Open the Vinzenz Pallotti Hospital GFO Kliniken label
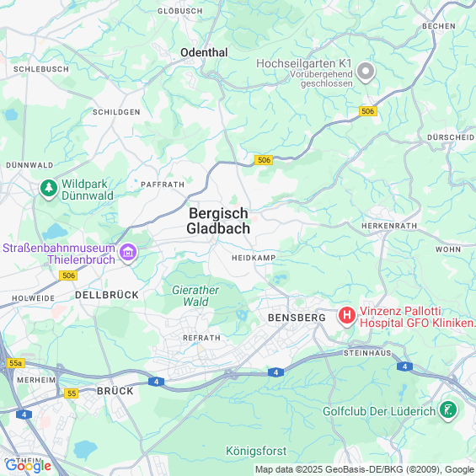Image resolution: width=476 pixels, height=476 pixels. [418, 317]
